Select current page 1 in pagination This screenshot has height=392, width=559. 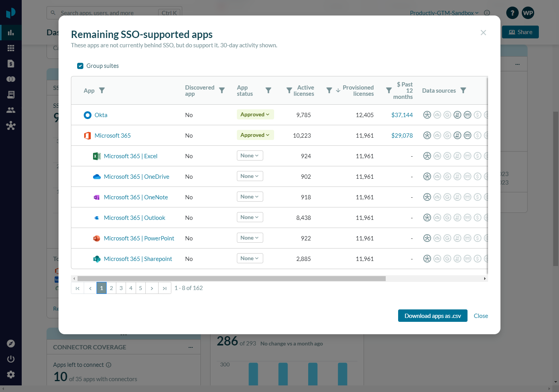pyautogui.click(x=102, y=288)
